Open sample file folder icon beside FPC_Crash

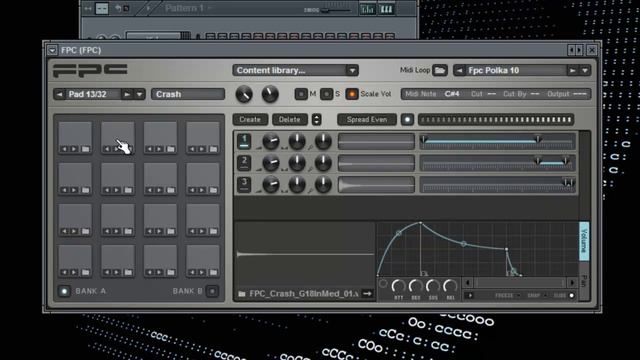(242, 294)
